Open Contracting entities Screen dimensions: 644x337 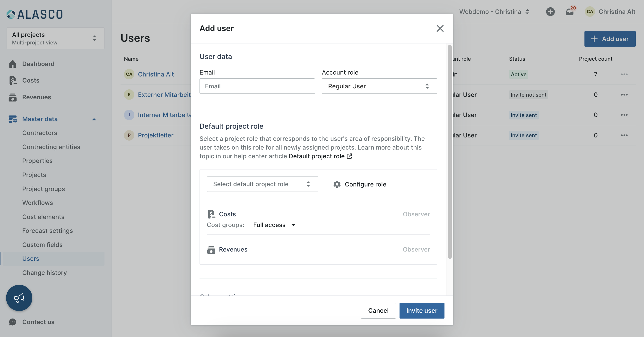[x=51, y=147]
